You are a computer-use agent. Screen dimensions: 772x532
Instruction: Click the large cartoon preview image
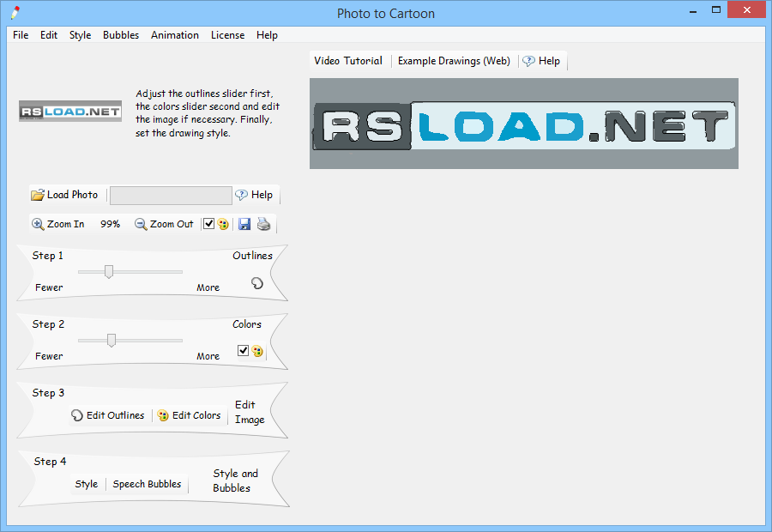(524, 124)
